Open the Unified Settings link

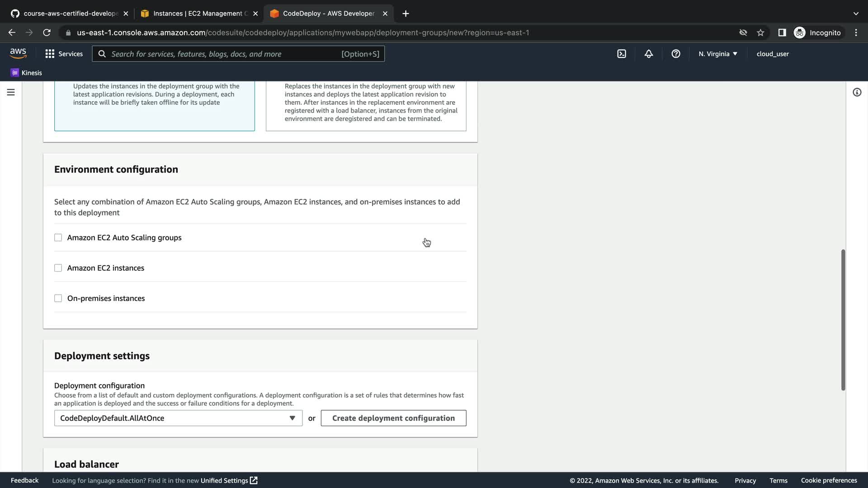229,480
